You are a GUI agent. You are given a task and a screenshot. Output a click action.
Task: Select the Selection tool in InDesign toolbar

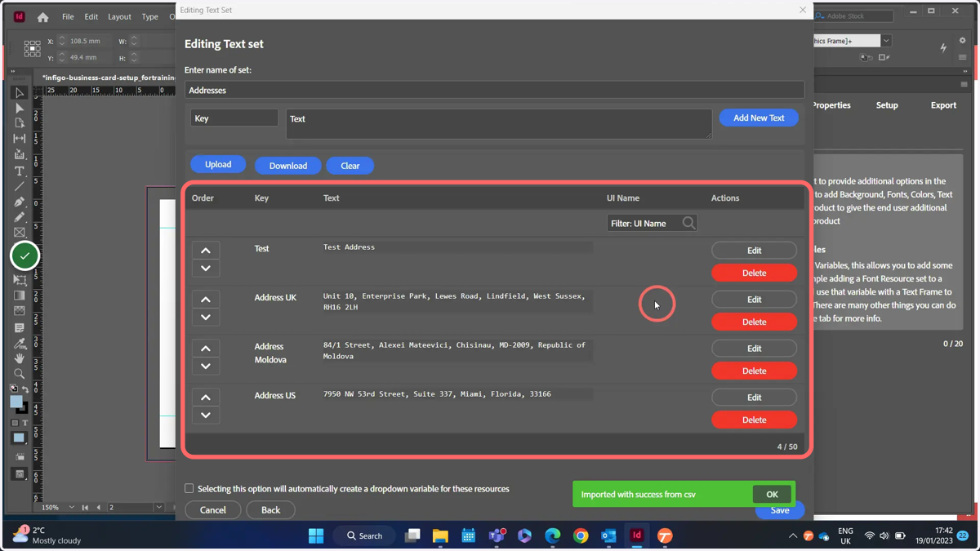20,93
